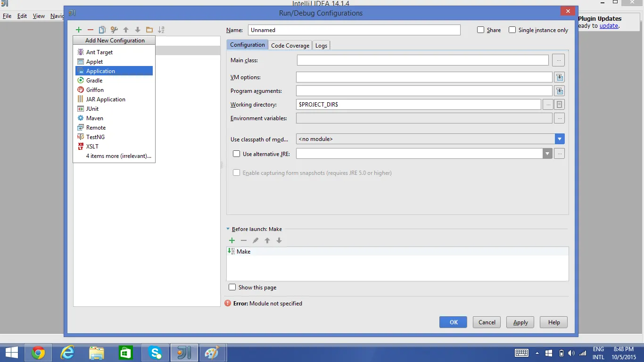The height and width of the screenshot is (362, 644).
Task: Toggle Enable capturing form snapshots checkbox
Action: pos(237,173)
